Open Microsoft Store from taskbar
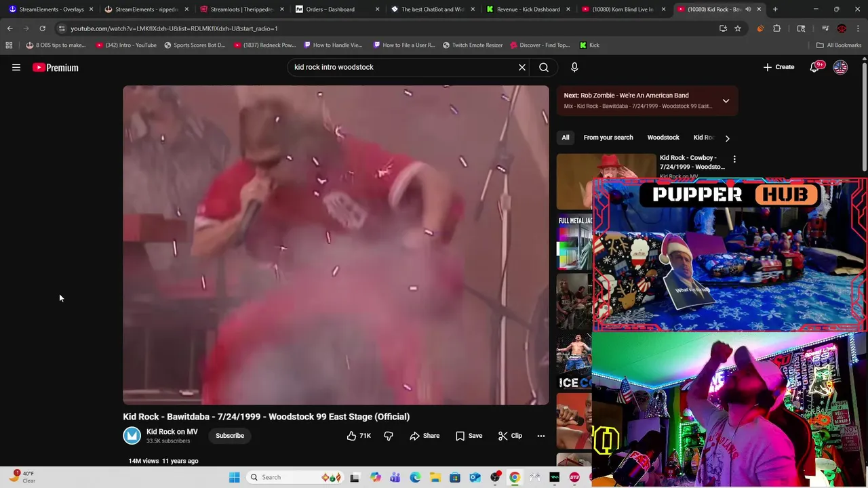The width and height of the screenshot is (868, 488). pyautogui.click(x=455, y=477)
